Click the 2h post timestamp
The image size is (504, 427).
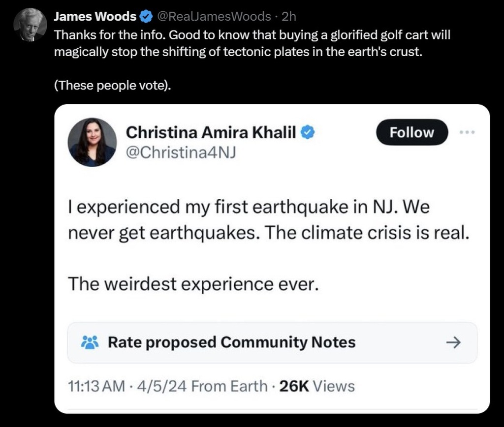[x=288, y=16]
